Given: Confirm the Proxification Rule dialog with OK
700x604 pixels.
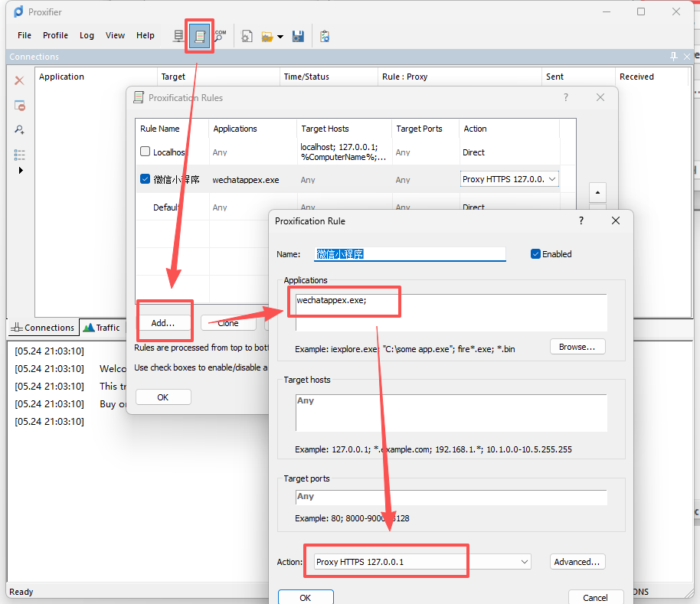Looking at the screenshot, I should [x=306, y=597].
